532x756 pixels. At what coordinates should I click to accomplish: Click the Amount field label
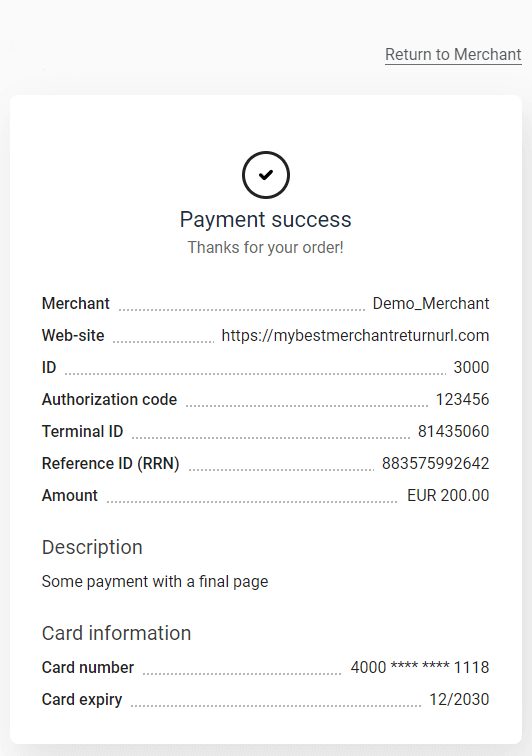(x=69, y=495)
